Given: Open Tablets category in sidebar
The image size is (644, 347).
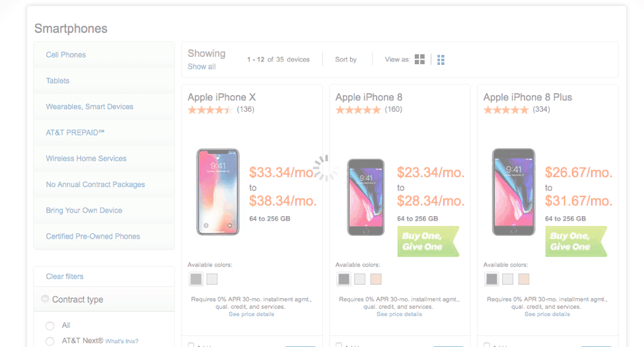Looking at the screenshot, I should click(57, 81).
